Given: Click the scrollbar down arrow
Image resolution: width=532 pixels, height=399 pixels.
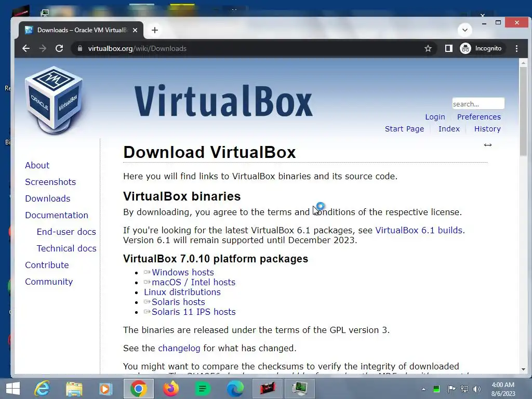Looking at the screenshot, I should pos(523,369).
